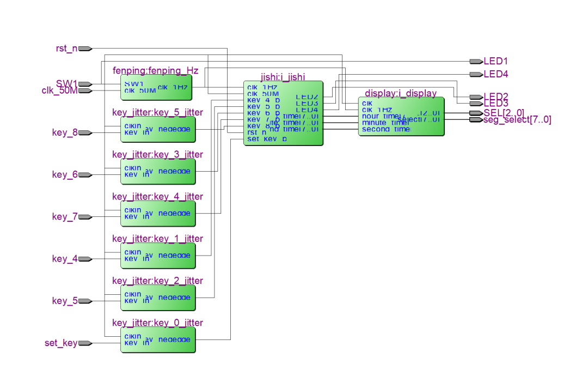The image size is (588, 382).
Task: Select the LED4 output pin symbol
Action: click(475, 74)
